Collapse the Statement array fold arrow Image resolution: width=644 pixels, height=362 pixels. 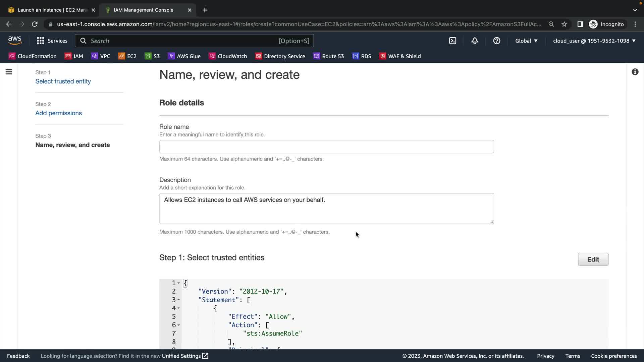coord(178,300)
